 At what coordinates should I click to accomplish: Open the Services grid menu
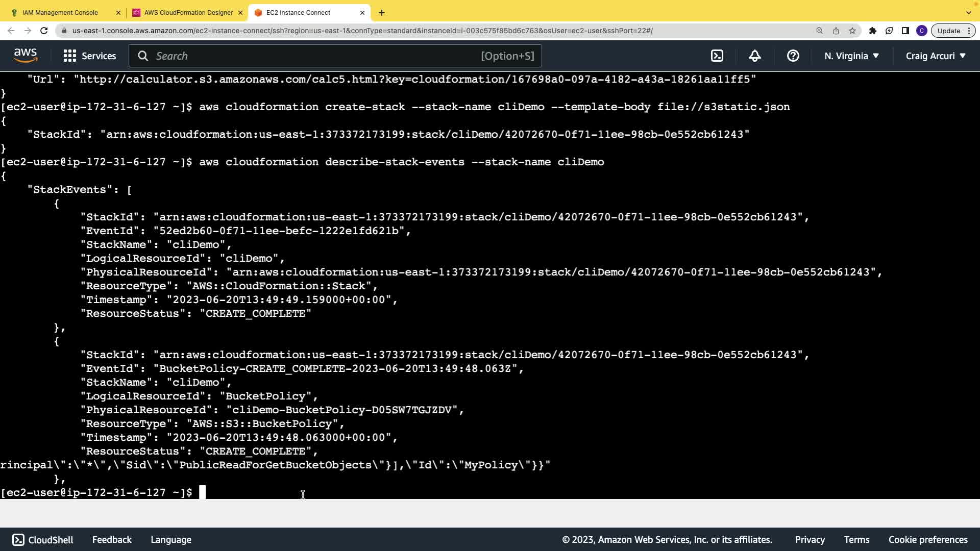(90, 56)
